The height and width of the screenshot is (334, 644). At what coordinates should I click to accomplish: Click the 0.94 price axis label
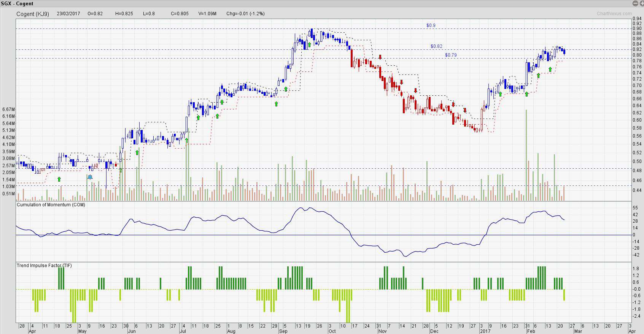click(637, 19)
